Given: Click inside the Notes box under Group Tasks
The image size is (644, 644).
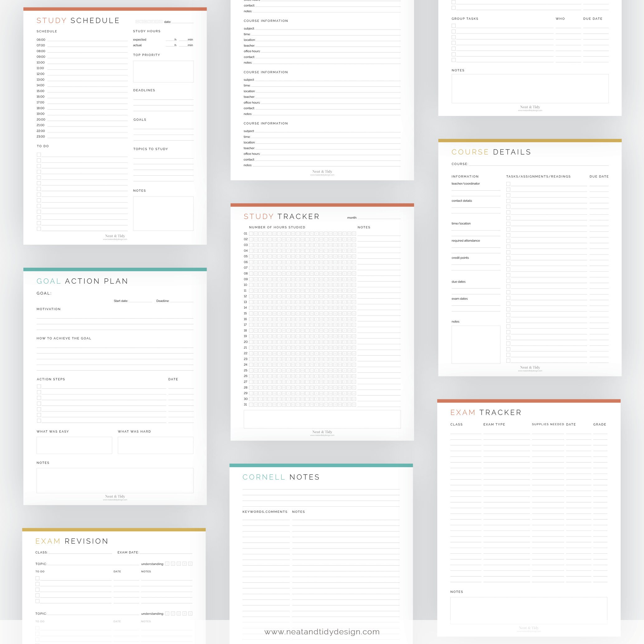Looking at the screenshot, I should click(530, 88).
